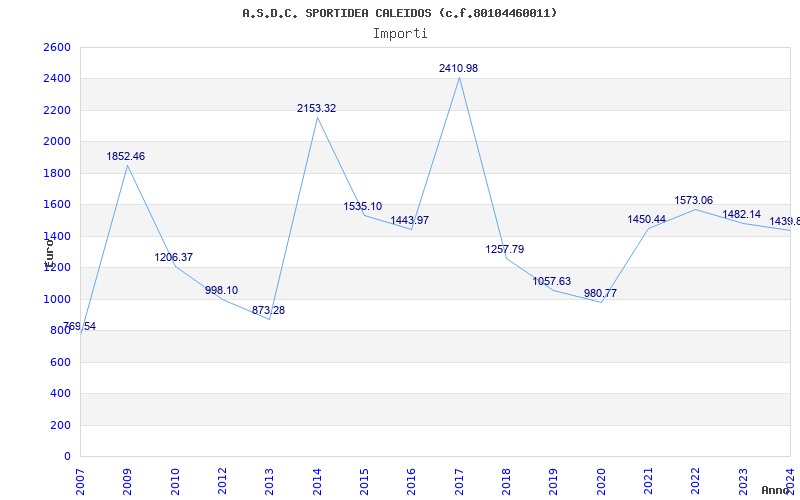Click the 400 y-axis tick label
The width and height of the screenshot is (800, 500).
point(61,393)
